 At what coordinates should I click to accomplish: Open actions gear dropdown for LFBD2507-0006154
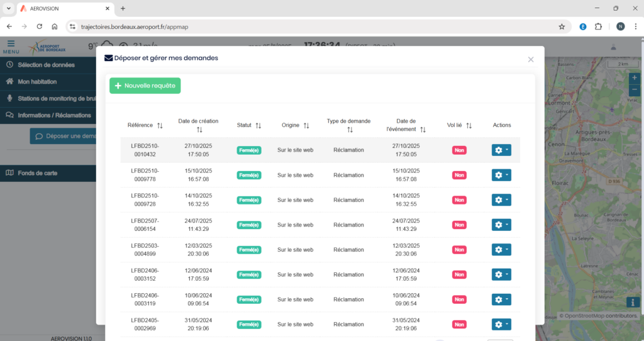[x=501, y=225]
